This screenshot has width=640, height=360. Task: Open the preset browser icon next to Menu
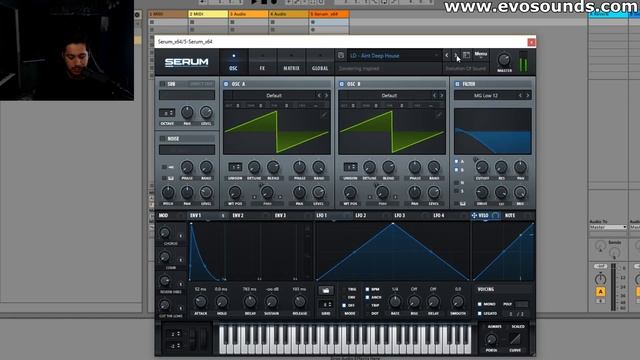tap(467, 55)
